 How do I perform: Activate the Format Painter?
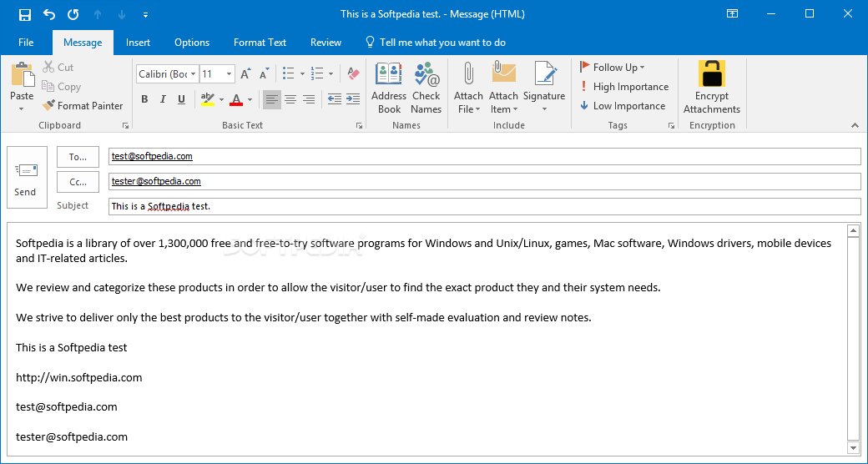(83, 105)
